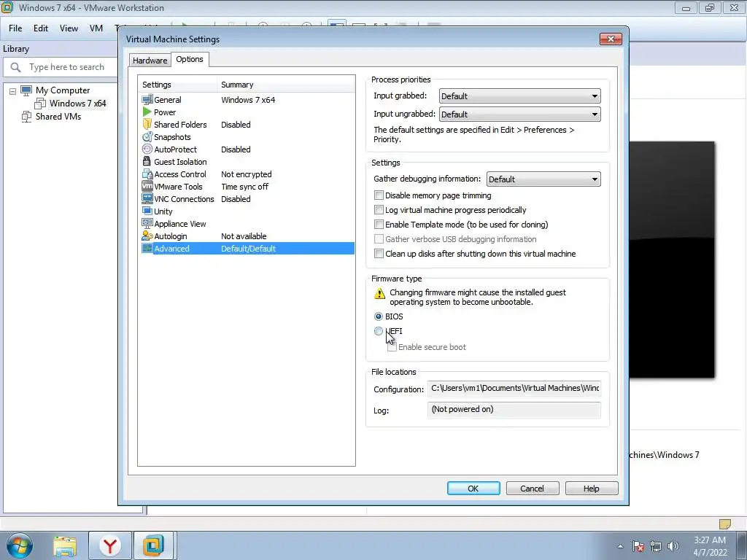This screenshot has width=747, height=560.
Task: Open the Input grabbed priority dropdown
Action: tap(519, 96)
